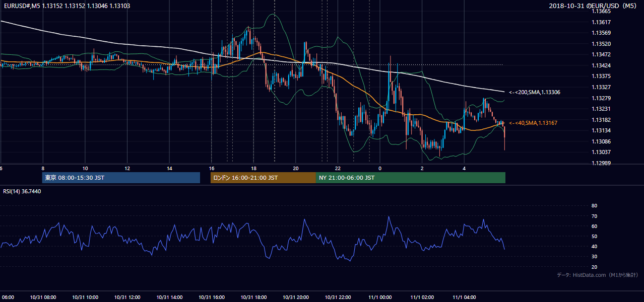Select the 40 SMA label reading 1.13167
644x302 pixels.
tap(533, 123)
